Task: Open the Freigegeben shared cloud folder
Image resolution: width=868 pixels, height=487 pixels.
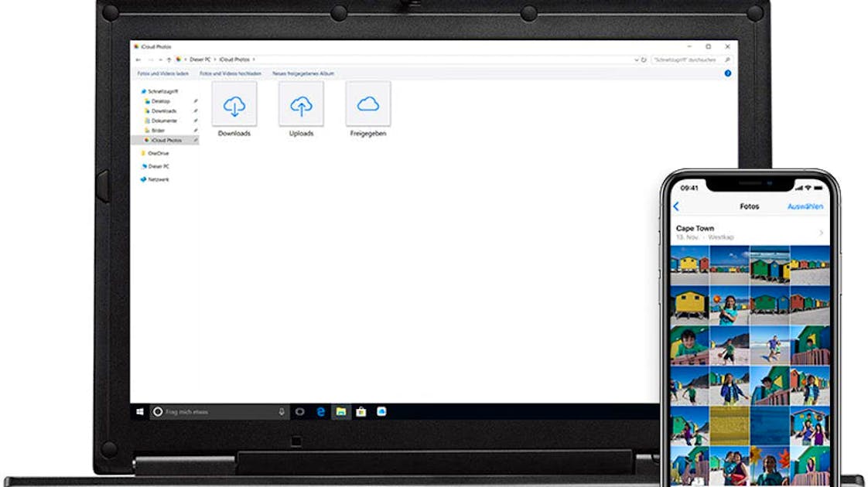Action: pyautogui.click(x=367, y=106)
